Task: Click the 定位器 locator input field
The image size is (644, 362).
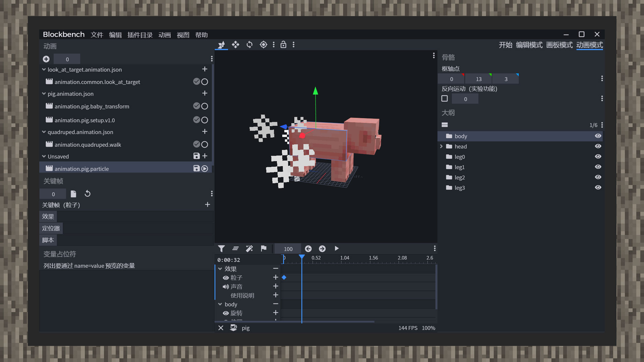Action: tap(138, 228)
